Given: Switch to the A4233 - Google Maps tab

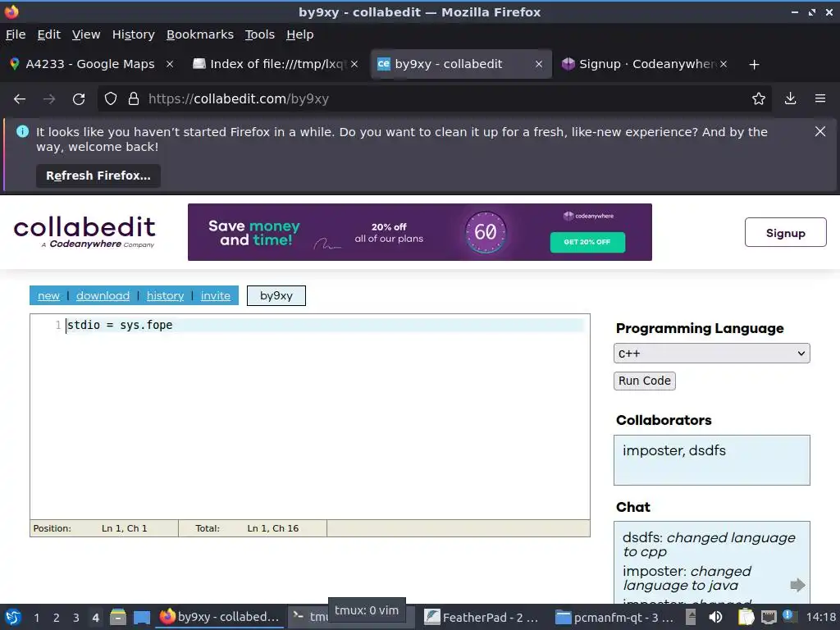Looking at the screenshot, I should tap(90, 64).
